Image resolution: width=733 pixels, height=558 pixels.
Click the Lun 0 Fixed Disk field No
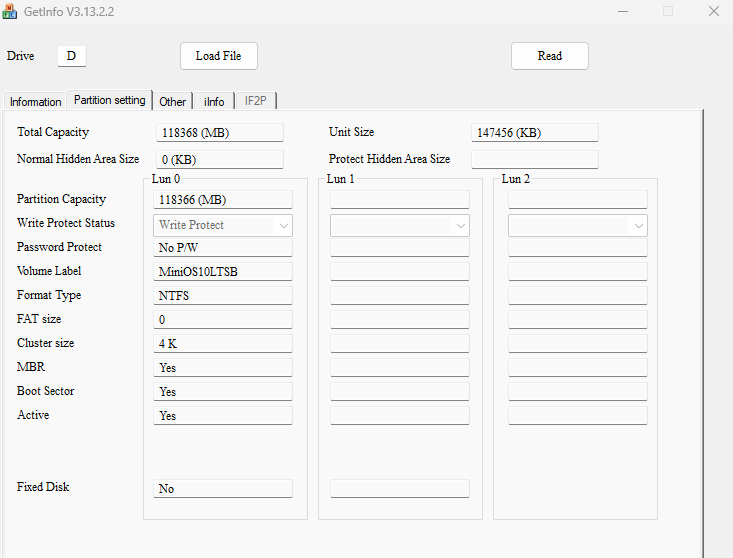click(223, 488)
